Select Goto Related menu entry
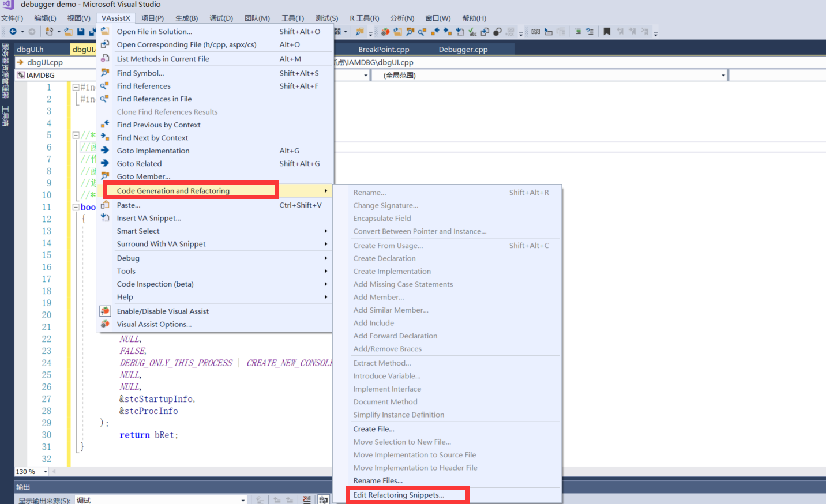The height and width of the screenshot is (504, 826). 215,164
